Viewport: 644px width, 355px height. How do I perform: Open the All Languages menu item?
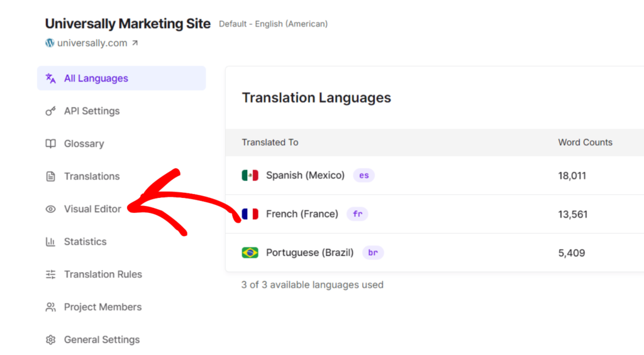[x=121, y=78]
